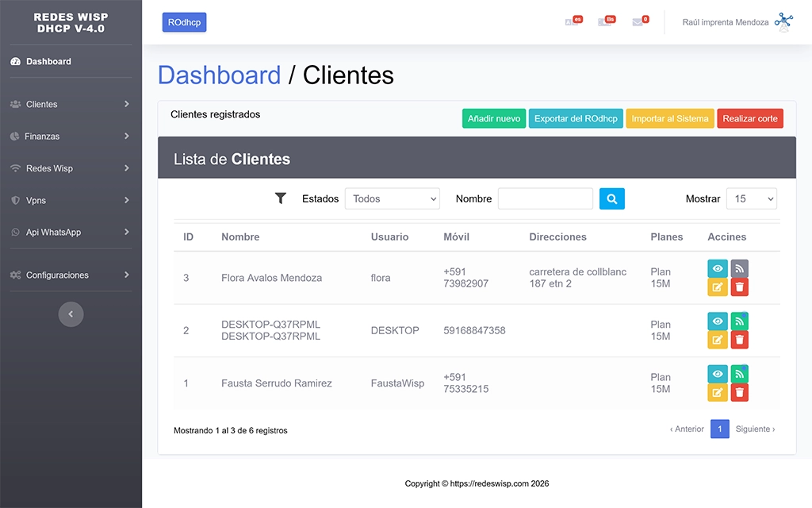Click gray RSS icon for Flora Avalos

pos(739,268)
